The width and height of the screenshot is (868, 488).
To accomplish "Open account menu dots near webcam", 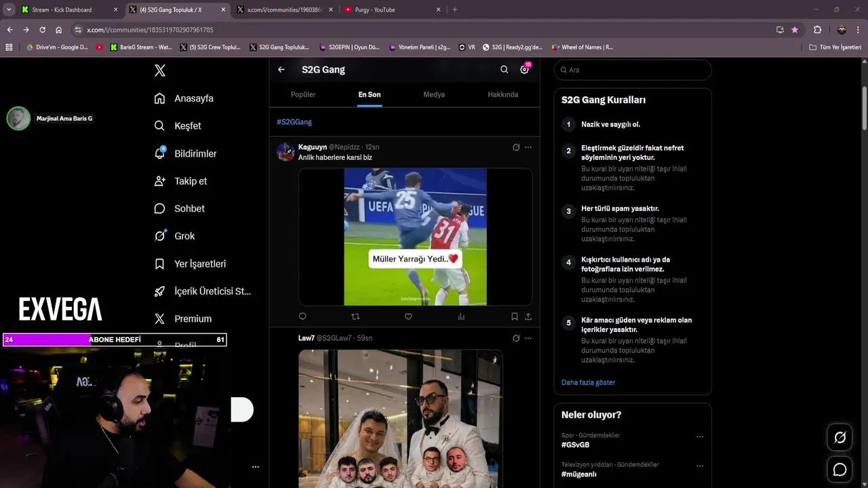I will (256, 467).
